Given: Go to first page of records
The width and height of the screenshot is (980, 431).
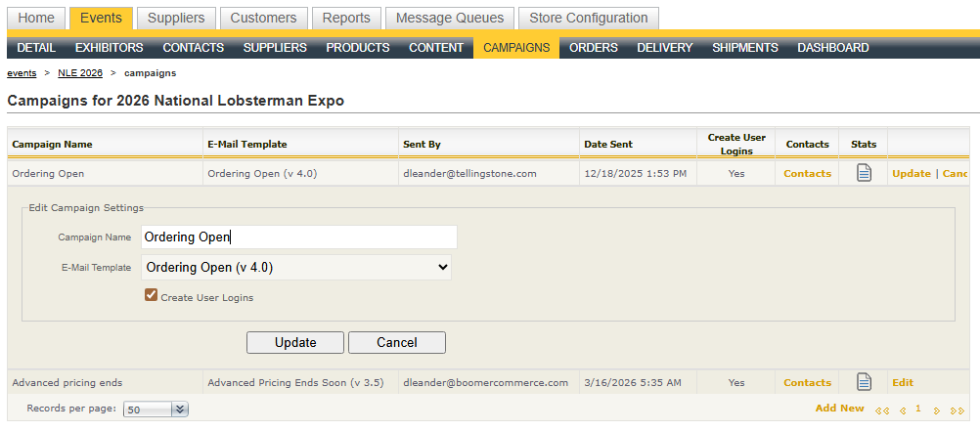Looking at the screenshot, I should click(882, 410).
